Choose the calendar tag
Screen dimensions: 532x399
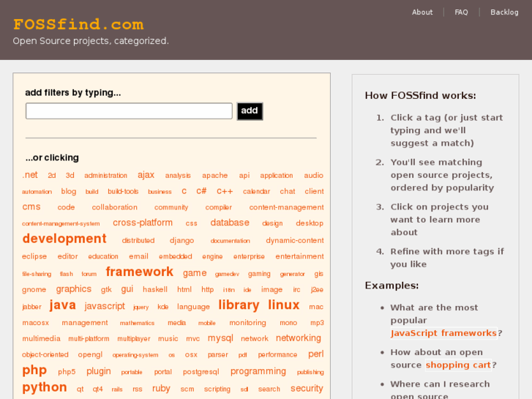coord(256,192)
